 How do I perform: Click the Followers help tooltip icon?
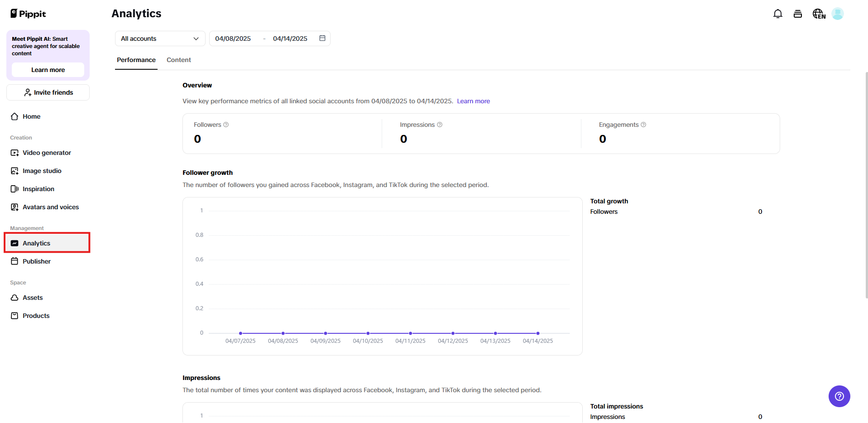coord(226,125)
